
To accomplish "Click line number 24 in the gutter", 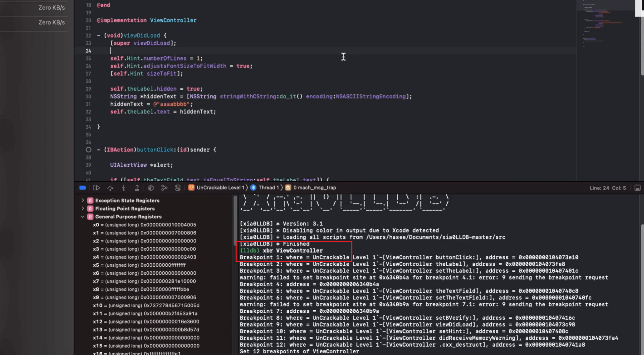I will click(x=88, y=51).
